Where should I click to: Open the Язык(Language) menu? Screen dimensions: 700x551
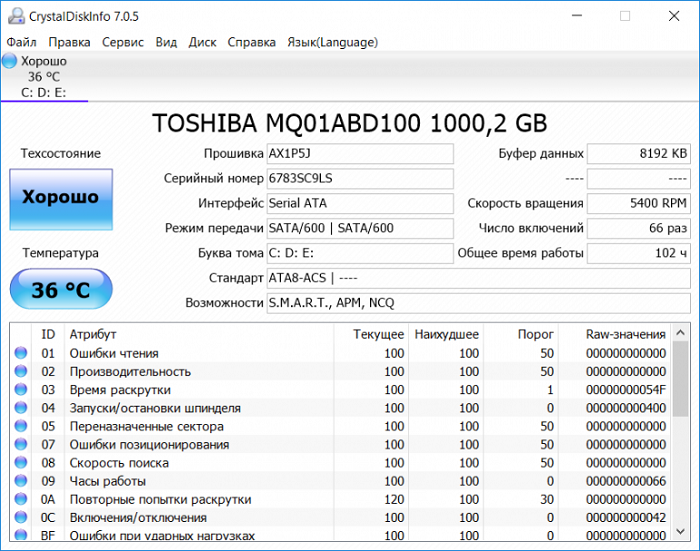click(333, 42)
